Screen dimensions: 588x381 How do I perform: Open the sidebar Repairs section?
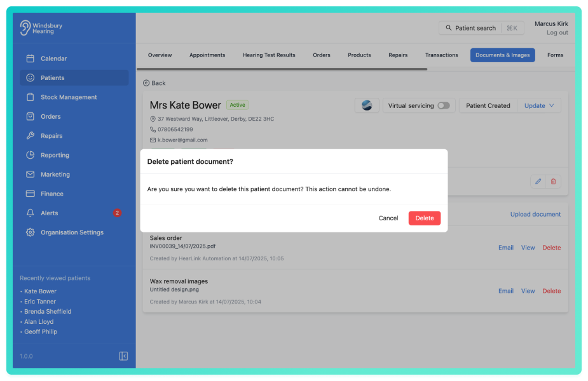click(x=74, y=136)
